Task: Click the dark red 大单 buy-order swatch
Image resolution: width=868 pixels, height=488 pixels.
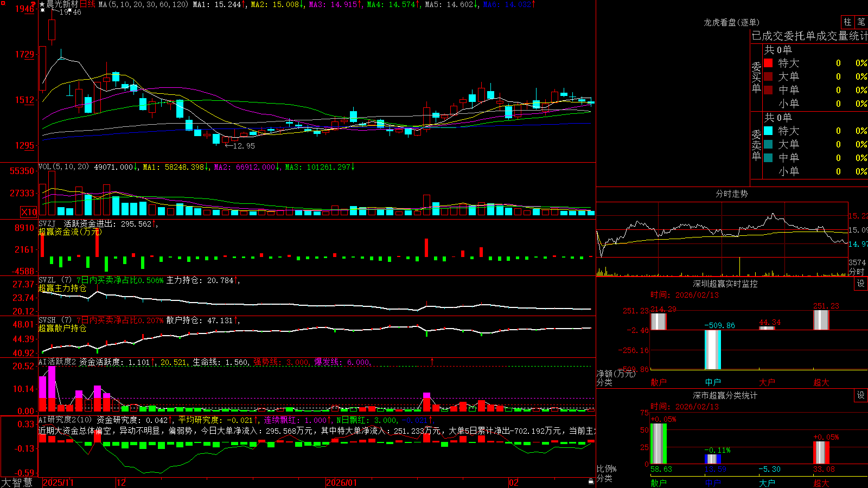Action: (768, 76)
